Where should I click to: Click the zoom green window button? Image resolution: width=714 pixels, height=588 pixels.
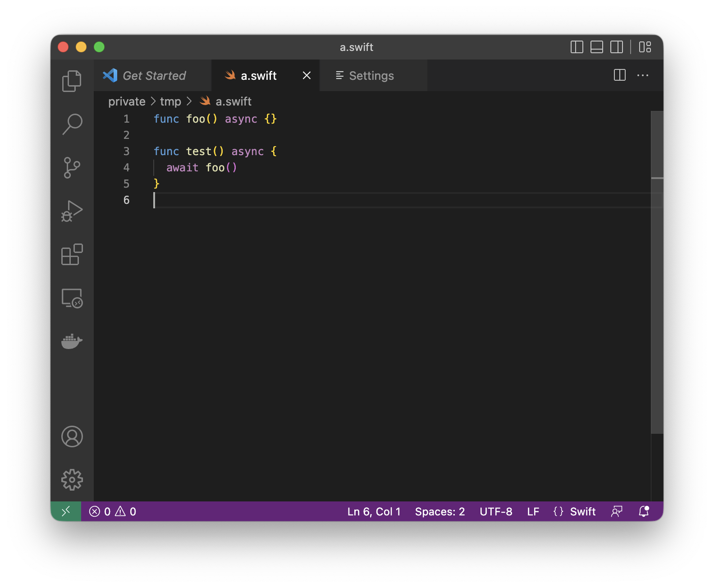99,47
